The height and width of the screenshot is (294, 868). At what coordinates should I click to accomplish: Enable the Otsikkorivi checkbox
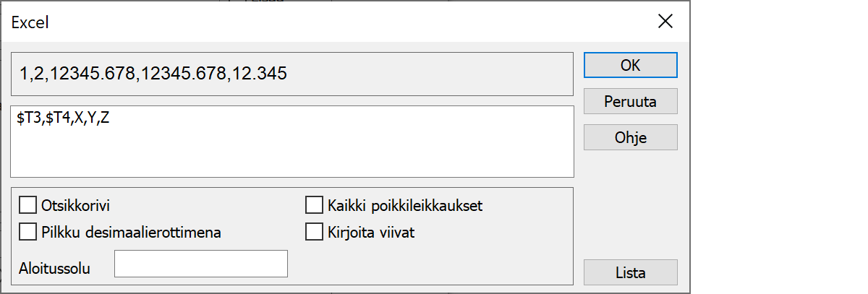tap(28, 206)
